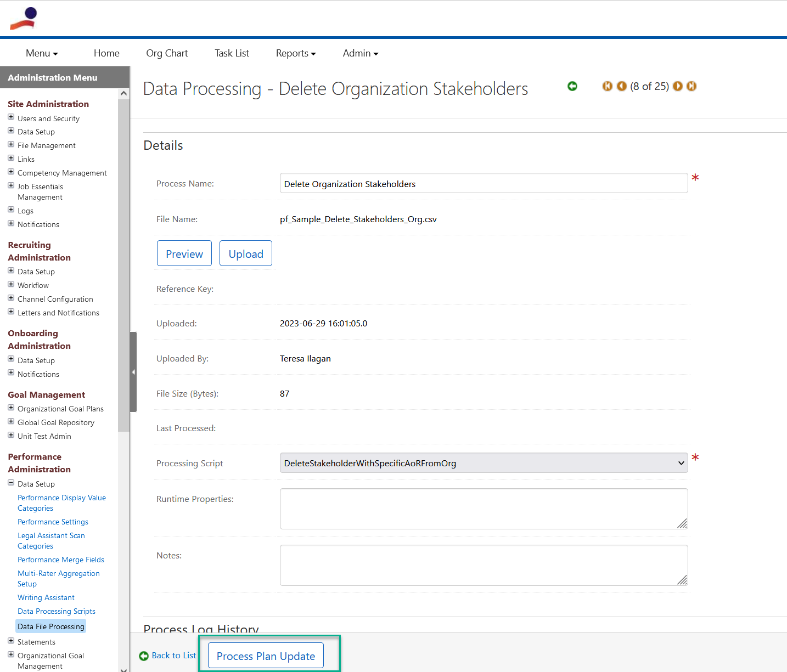
Task: Open the Reports dropdown menu
Action: (296, 53)
